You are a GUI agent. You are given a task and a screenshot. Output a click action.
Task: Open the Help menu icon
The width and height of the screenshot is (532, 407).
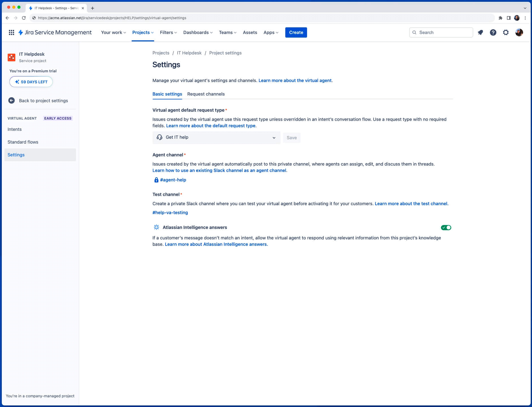coord(493,33)
